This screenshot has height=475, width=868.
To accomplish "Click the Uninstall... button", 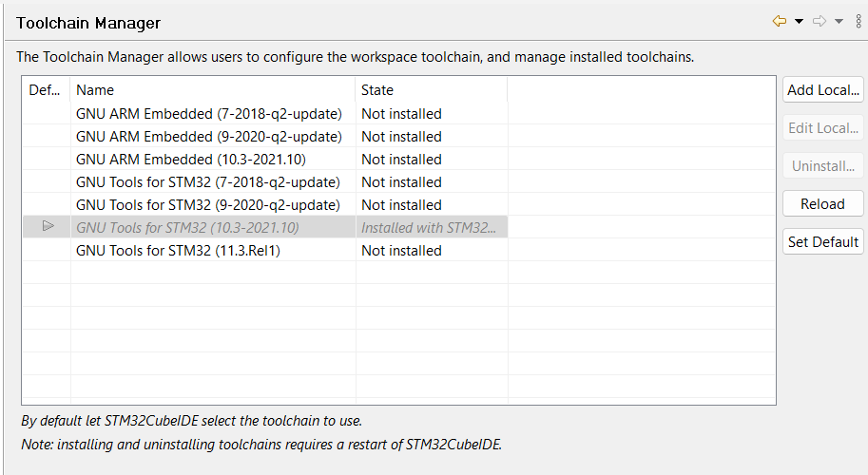I will tap(823, 166).
